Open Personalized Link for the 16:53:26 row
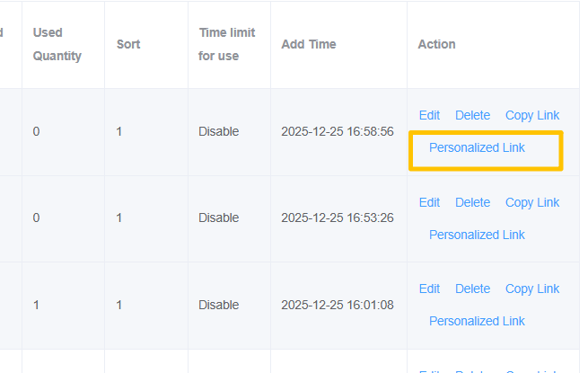Screen dimensions: 588x373 tap(477, 235)
